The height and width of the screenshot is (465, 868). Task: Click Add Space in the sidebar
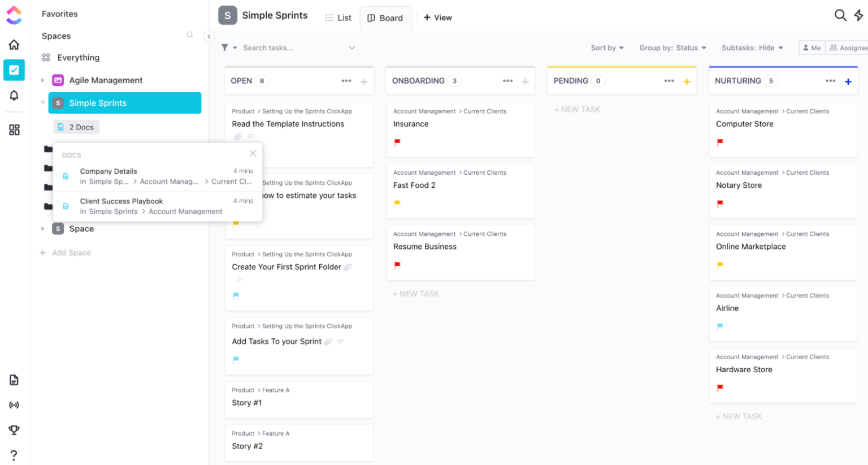tap(65, 252)
